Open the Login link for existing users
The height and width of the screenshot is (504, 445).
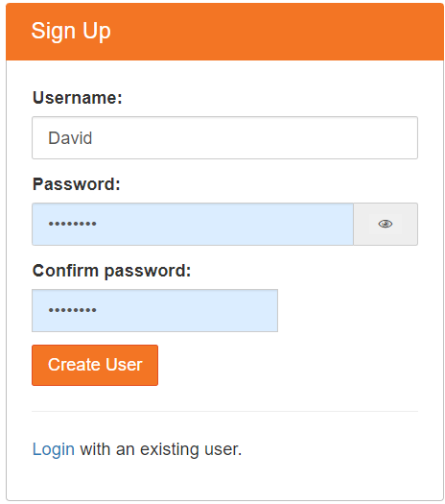point(54,449)
